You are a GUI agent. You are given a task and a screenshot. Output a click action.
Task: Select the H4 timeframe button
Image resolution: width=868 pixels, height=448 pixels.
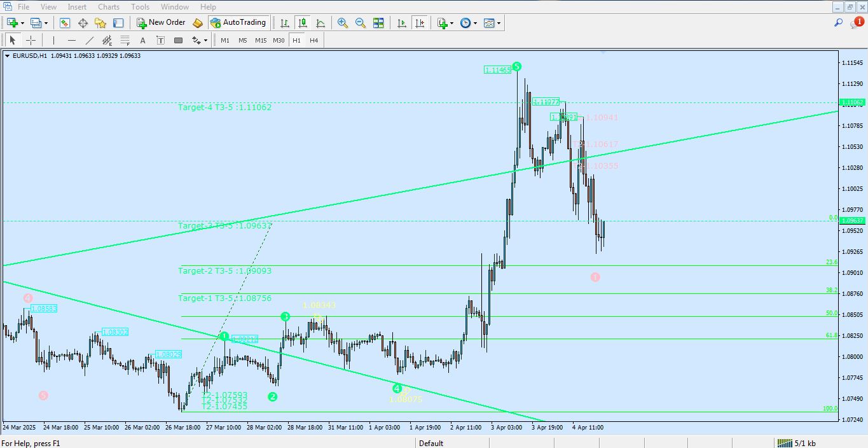(313, 40)
